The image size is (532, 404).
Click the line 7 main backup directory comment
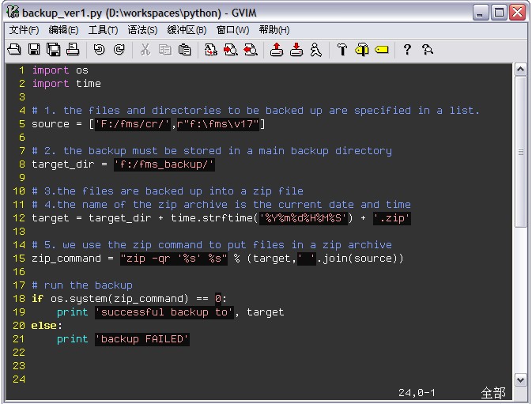click(212, 151)
